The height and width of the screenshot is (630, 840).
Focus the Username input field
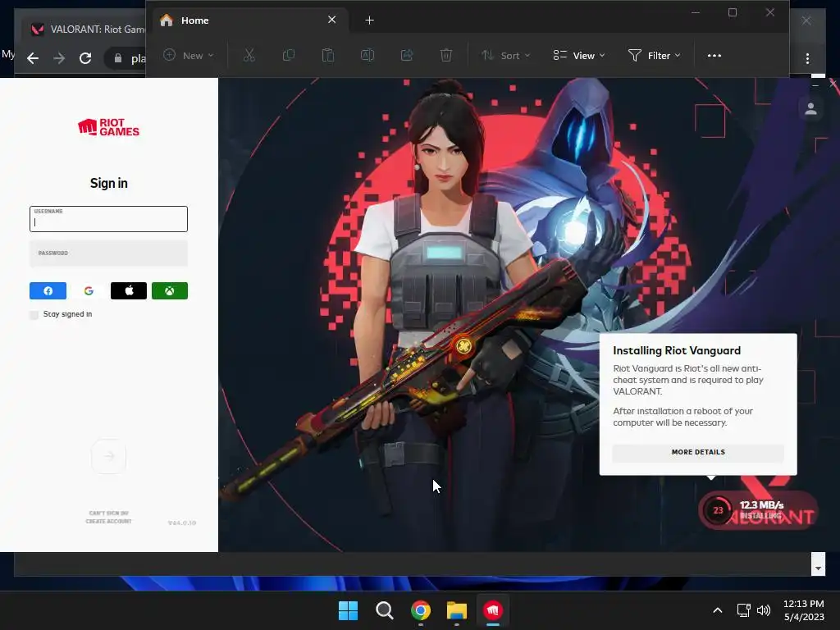(109, 219)
